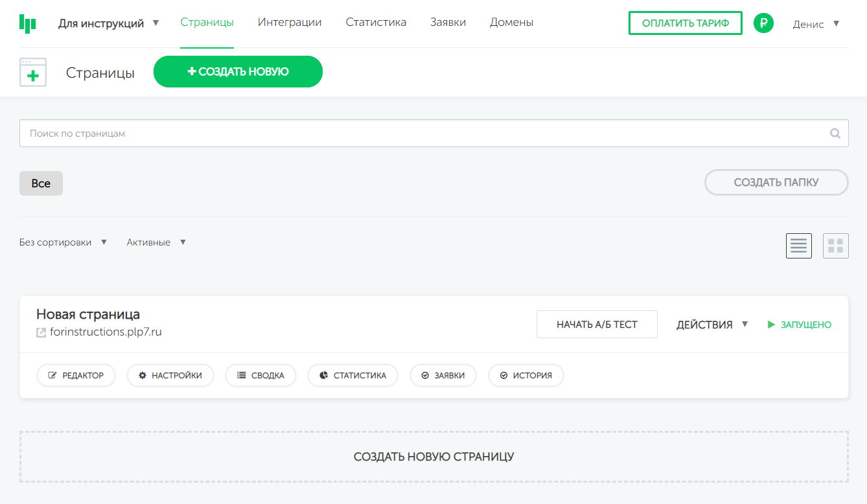Switch to grid view layout
Viewport: 867px width, 504px height.
point(835,246)
